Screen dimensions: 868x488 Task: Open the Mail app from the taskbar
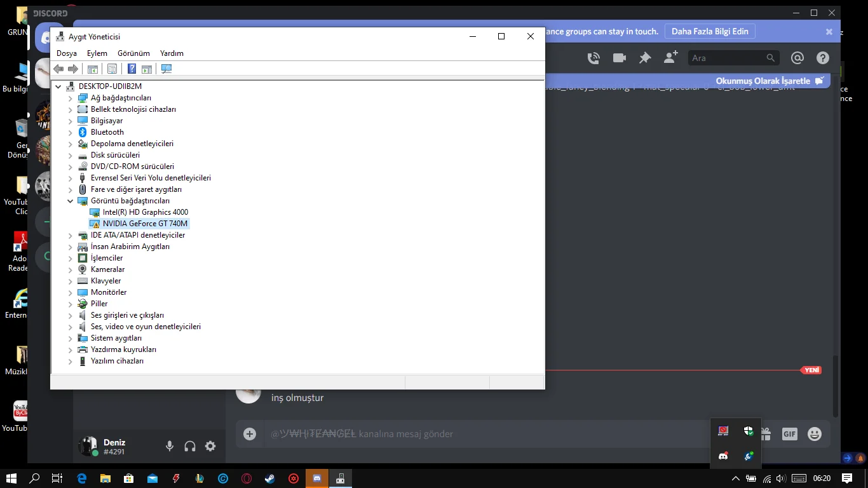click(153, 478)
